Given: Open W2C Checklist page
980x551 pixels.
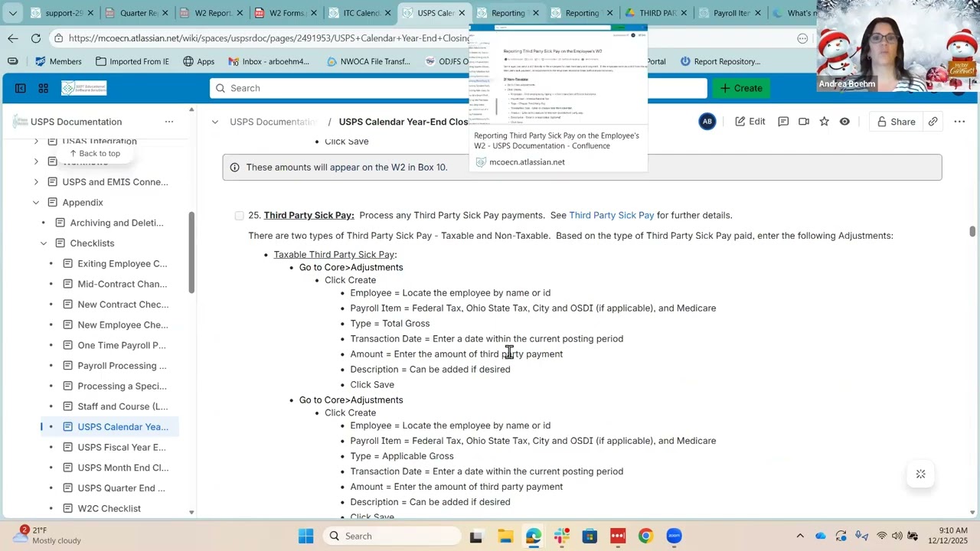Looking at the screenshot, I should (109, 509).
